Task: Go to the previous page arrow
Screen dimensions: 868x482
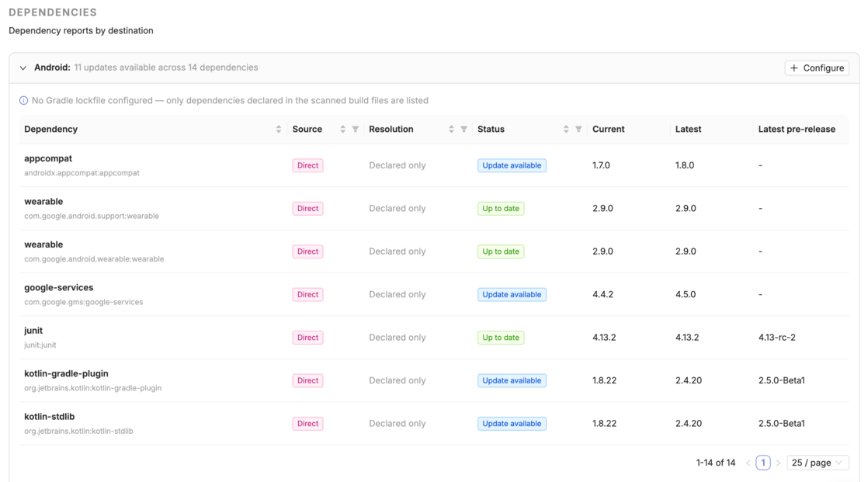Action: click(x=748, y=463)
